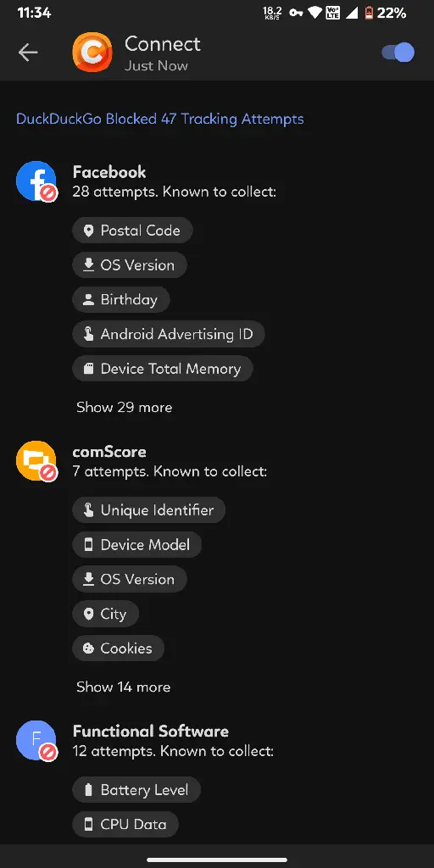Screen dimensions: 434x868
Task: Tap the Birthday data chip
Action: click(120, 299)
